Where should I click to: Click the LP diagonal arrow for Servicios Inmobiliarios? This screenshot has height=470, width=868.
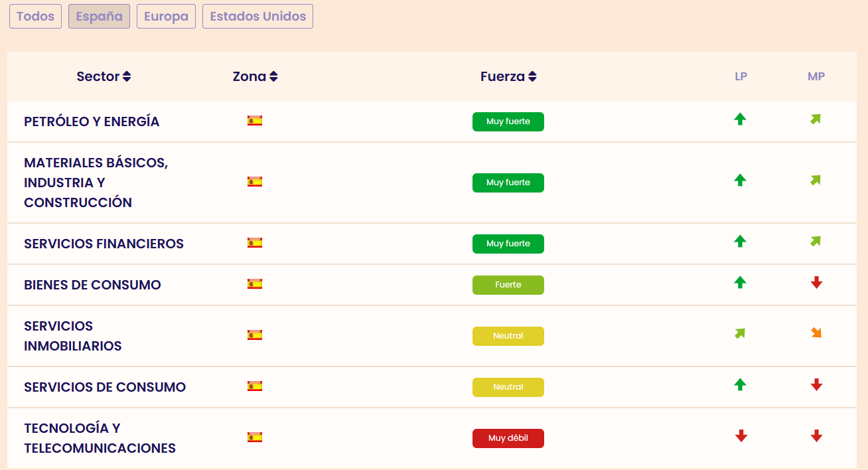[741, 333]
